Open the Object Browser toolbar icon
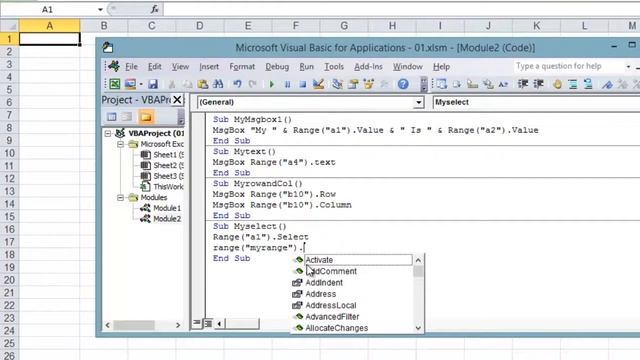 click(369, 84)
